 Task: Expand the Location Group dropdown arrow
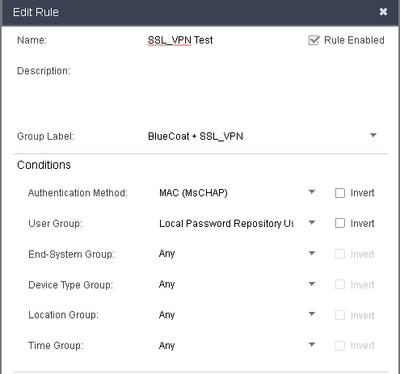coord(312,314)
